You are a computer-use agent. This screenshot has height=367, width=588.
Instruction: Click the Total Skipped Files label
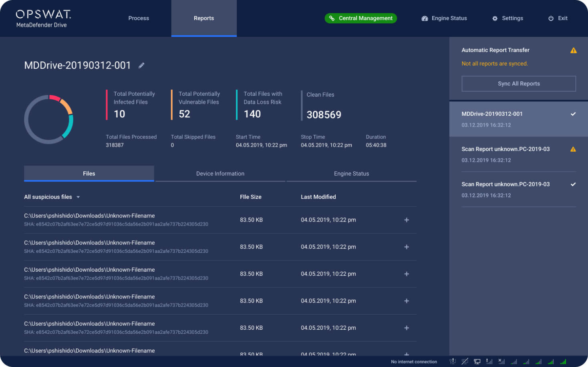193,137
